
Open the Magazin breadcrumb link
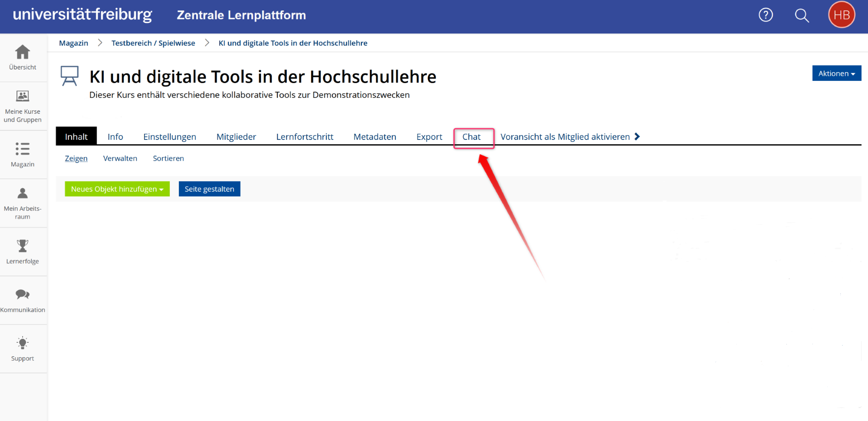73,43
